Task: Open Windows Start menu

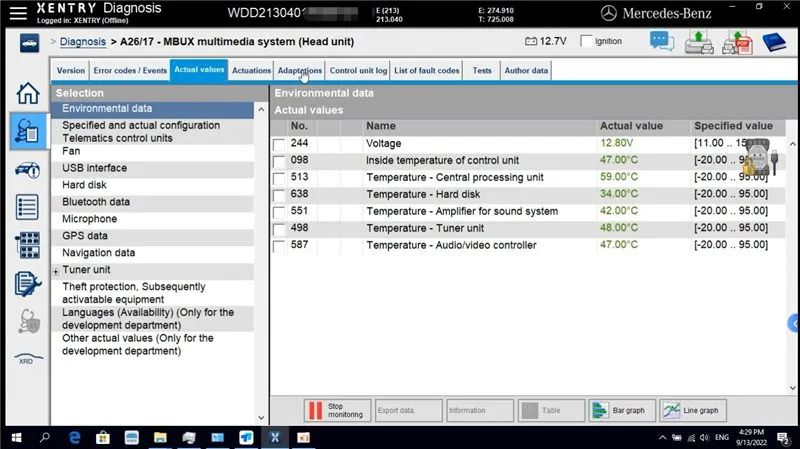Action: coord(16,437)
